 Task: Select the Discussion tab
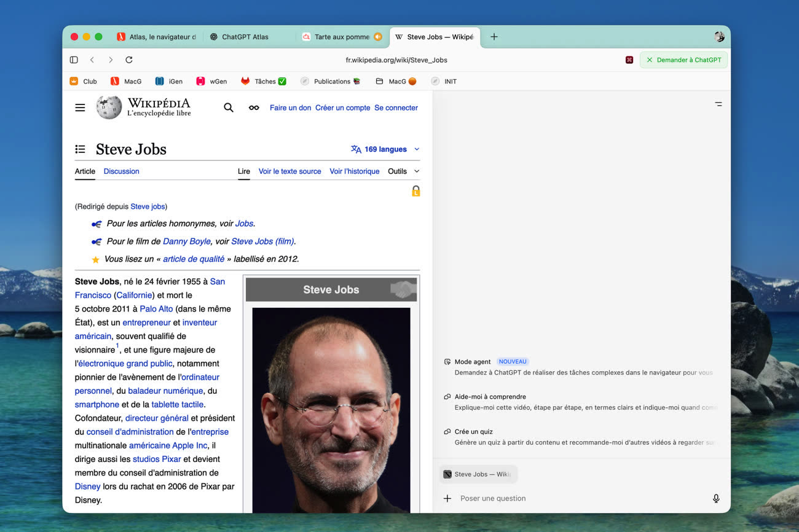[121, 171]
